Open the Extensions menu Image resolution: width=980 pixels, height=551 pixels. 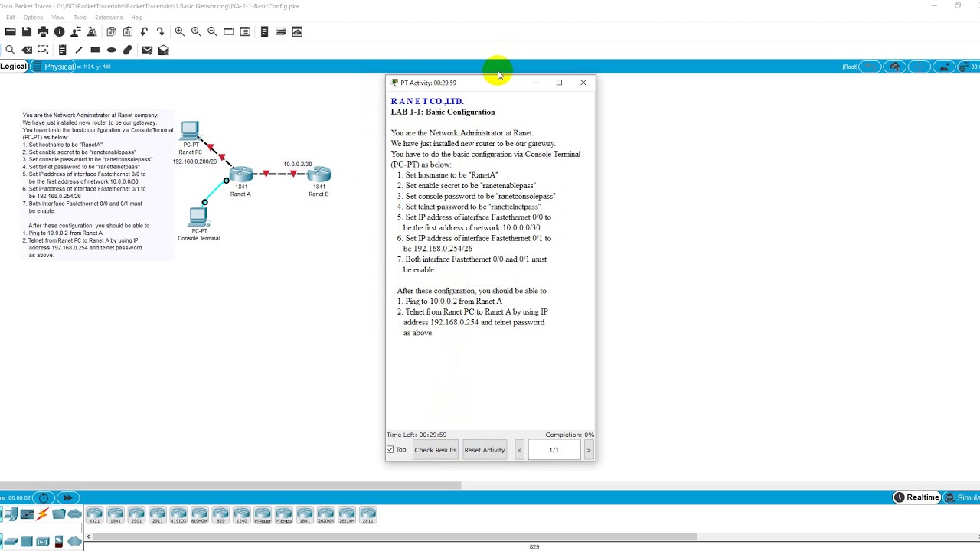109,18
